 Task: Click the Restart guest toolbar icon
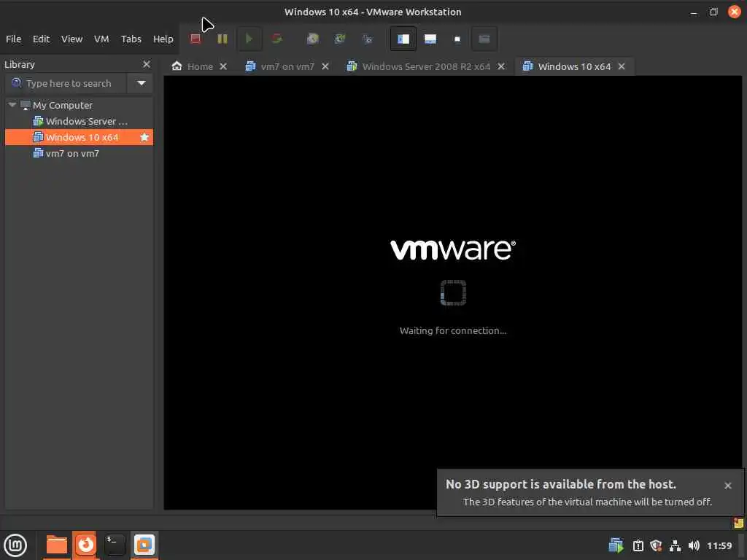pyautogui.click(x=276, y=39)
